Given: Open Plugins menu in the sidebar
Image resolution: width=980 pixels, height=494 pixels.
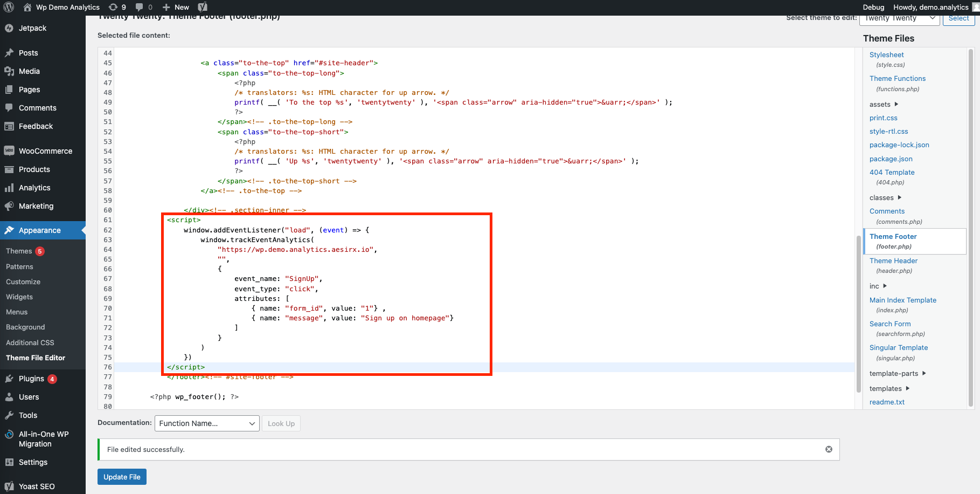Looking at the screenshot, I should (x=31, y=379).
